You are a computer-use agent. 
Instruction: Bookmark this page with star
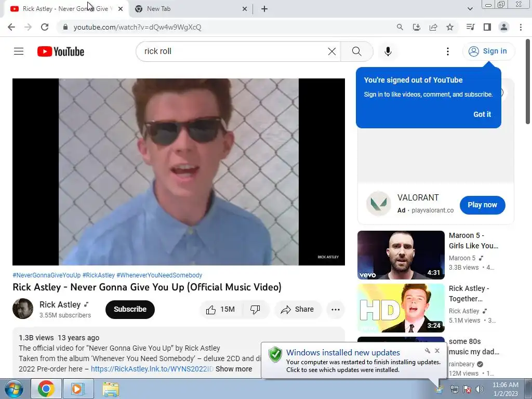tap(450, 27)
